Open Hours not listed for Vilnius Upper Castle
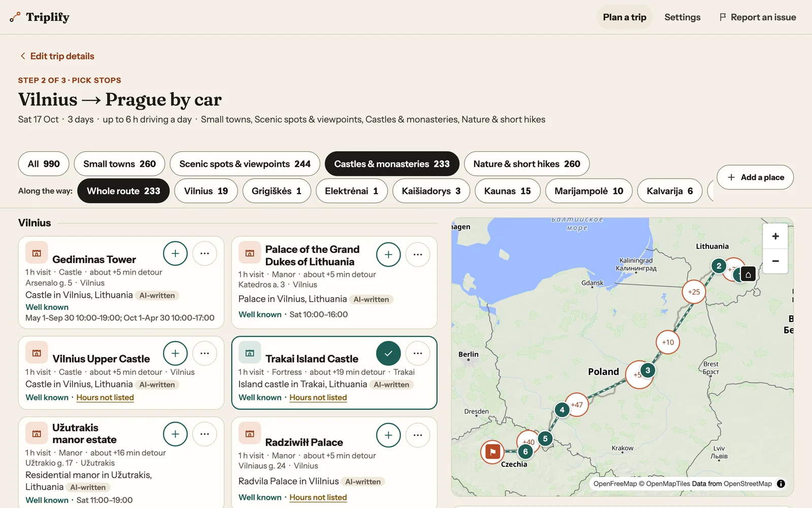 105,397
